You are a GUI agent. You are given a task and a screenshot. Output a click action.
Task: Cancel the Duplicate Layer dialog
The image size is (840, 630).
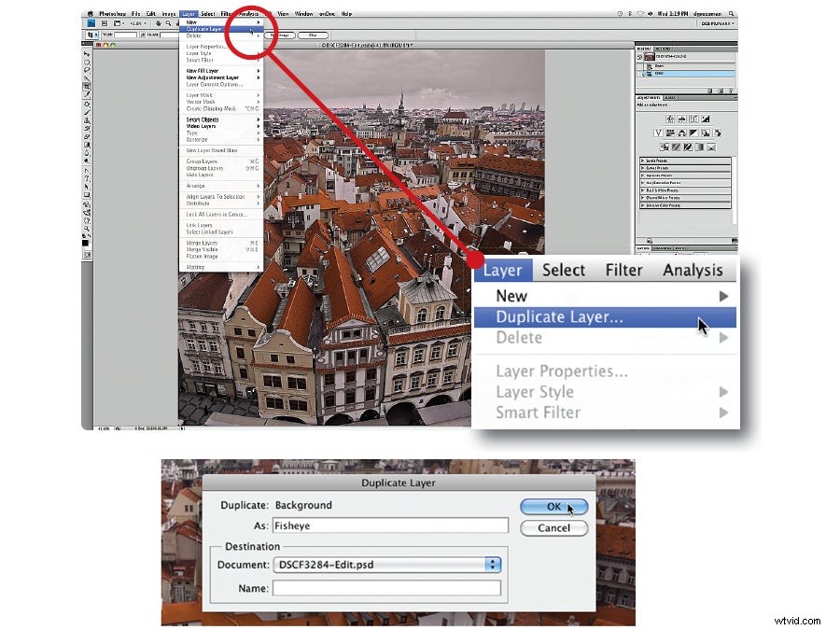(553, 527)
